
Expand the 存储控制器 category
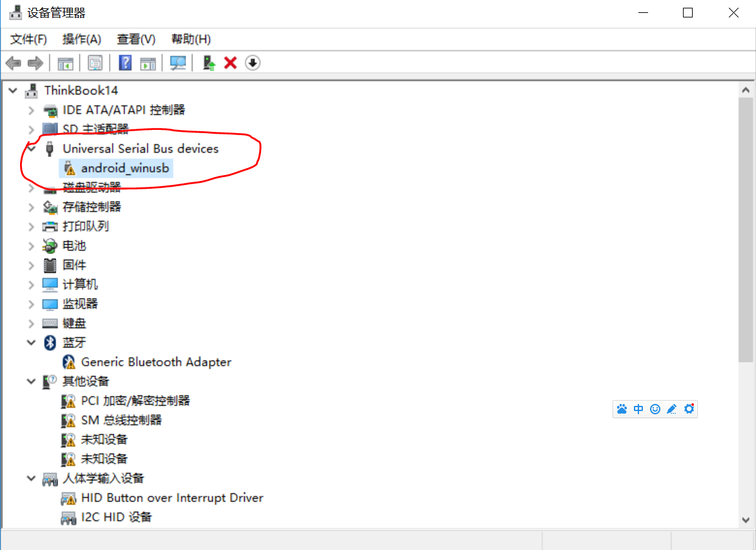[x=31, y=207]
